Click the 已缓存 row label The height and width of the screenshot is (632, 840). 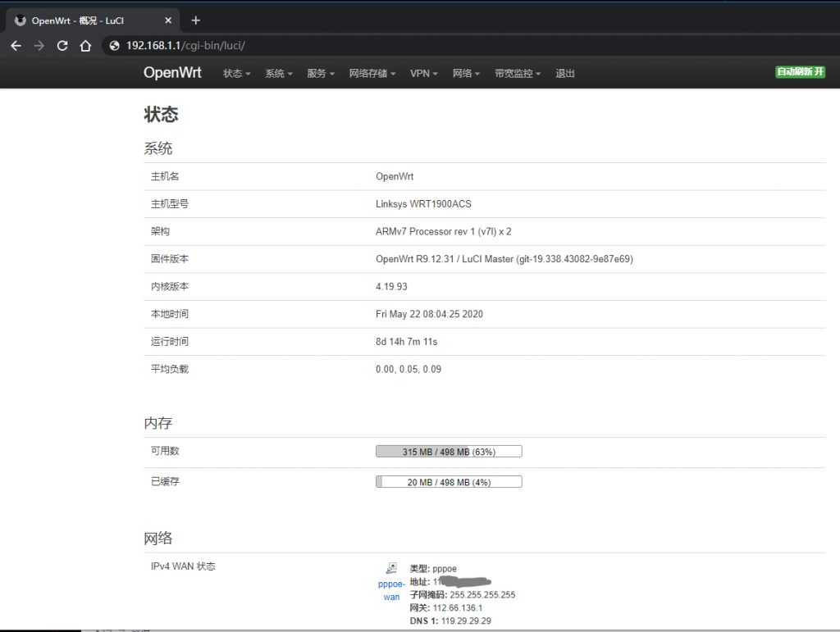click(x=165, y=482)
